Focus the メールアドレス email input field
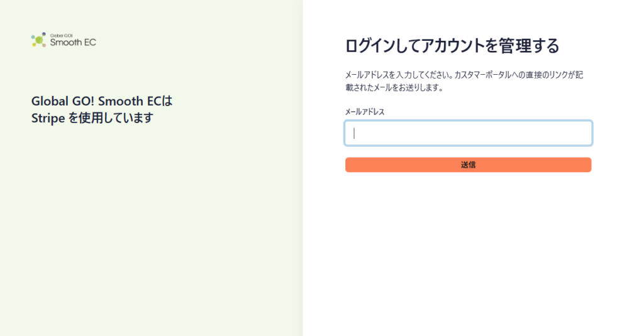 (468, 133)
